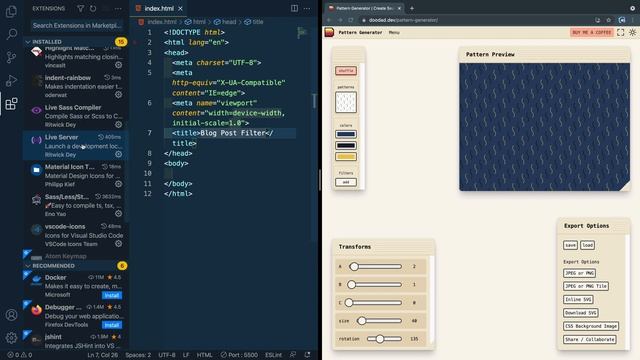The height and width of the screenshot is (360, 640).
Task: Open the Accounts icon in activity bar
Action: 11,315
